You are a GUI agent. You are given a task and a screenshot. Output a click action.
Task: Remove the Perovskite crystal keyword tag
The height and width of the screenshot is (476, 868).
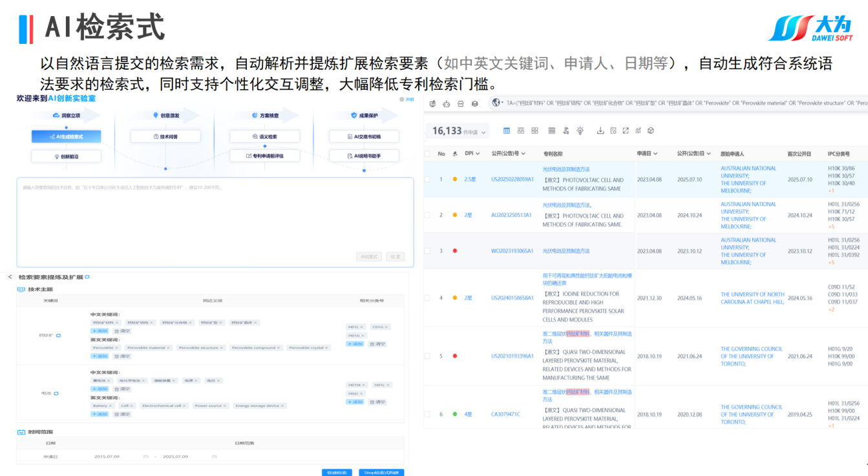(327, 348)
